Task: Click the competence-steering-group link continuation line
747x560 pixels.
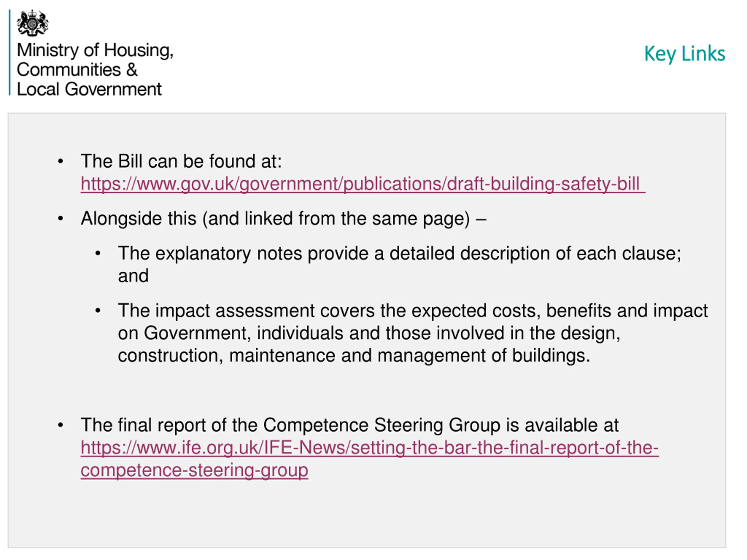Action: [x=194, y=470]
